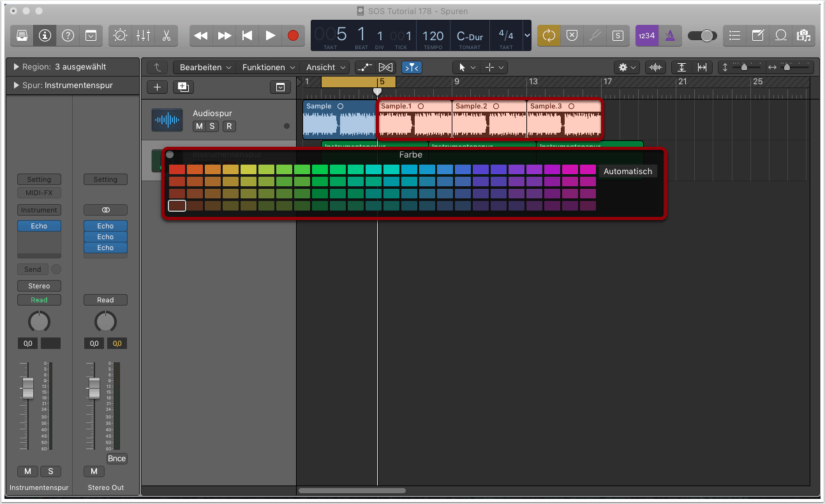This screenshot has height=504, width=825.
Task: Click the Add Track plus button
Action: pyautogui.click(x=158, y=87)
